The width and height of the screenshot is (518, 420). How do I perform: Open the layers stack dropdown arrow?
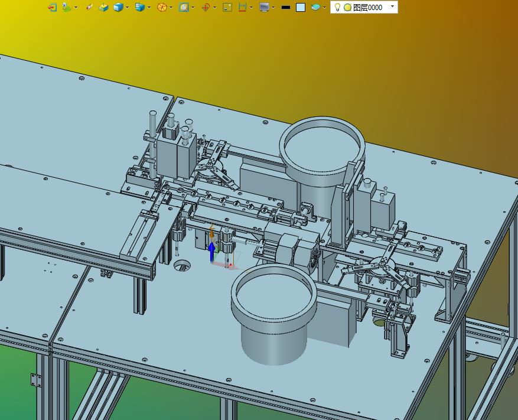(324, 7)
